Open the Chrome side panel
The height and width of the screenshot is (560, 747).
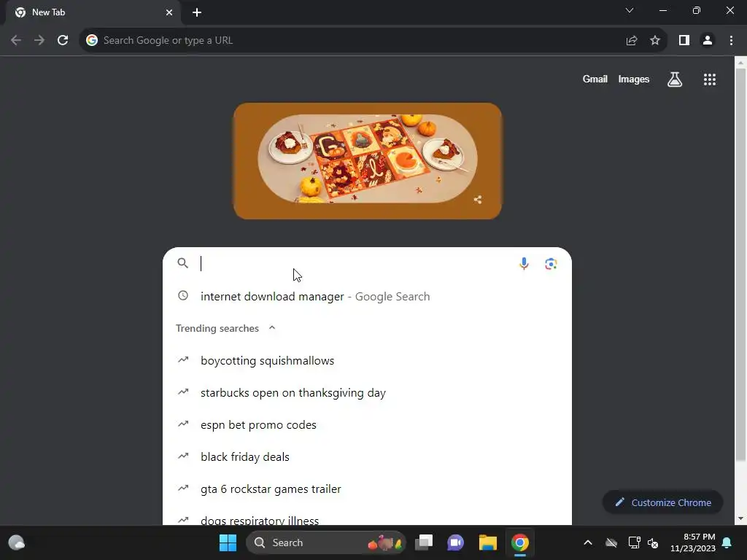pyautogui.click(x=684, y=41)
